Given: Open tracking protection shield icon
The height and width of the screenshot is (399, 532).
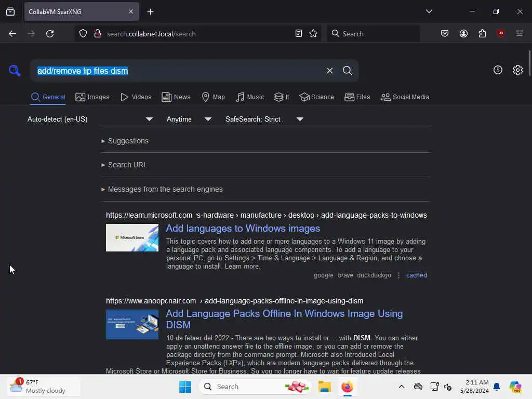Looking at the screenshot, I should tap(83, 34).
